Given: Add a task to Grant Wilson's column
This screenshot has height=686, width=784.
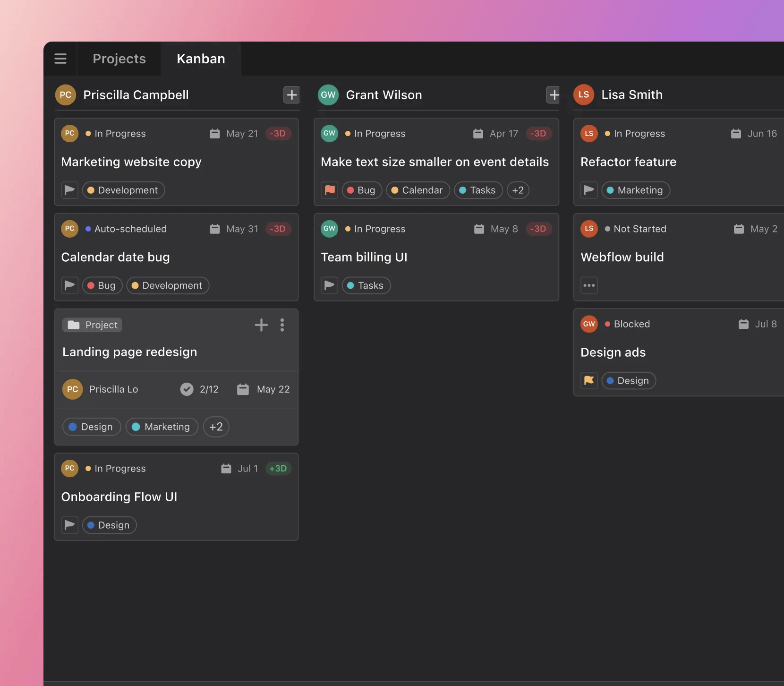Looking at the screenshot, I should coord(553,94).
